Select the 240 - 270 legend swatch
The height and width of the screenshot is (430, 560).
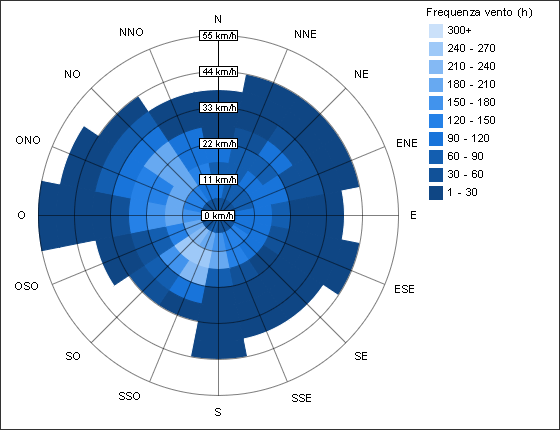pyautogui.click(x=436, y=49)
